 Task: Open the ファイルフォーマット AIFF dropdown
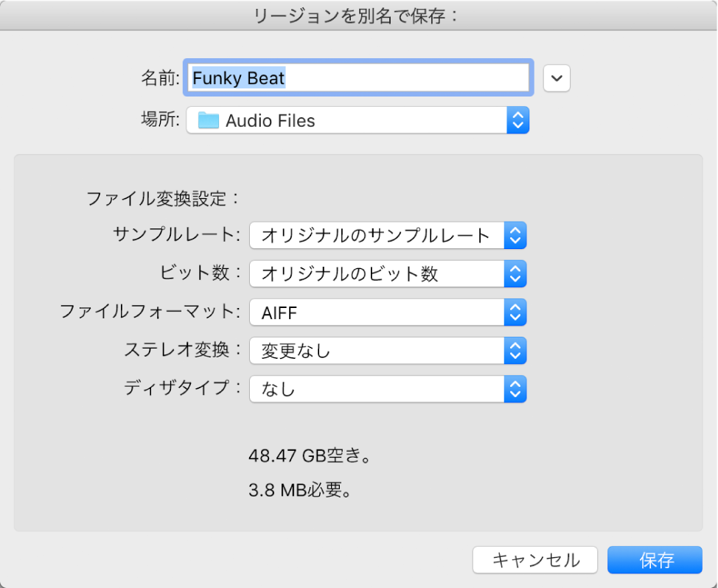pos(388,312)
